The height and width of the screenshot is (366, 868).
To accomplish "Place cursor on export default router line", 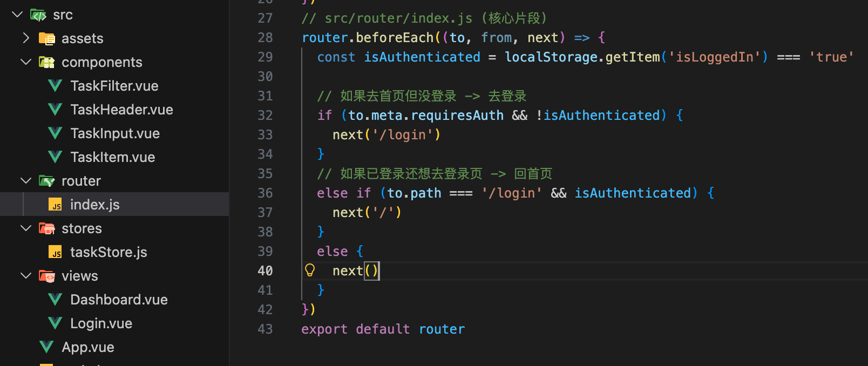I will [x=383, y=329].
